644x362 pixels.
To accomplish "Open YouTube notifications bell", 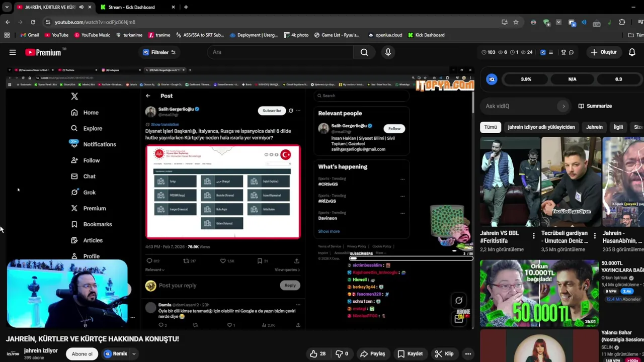I will tap(632, 52).
